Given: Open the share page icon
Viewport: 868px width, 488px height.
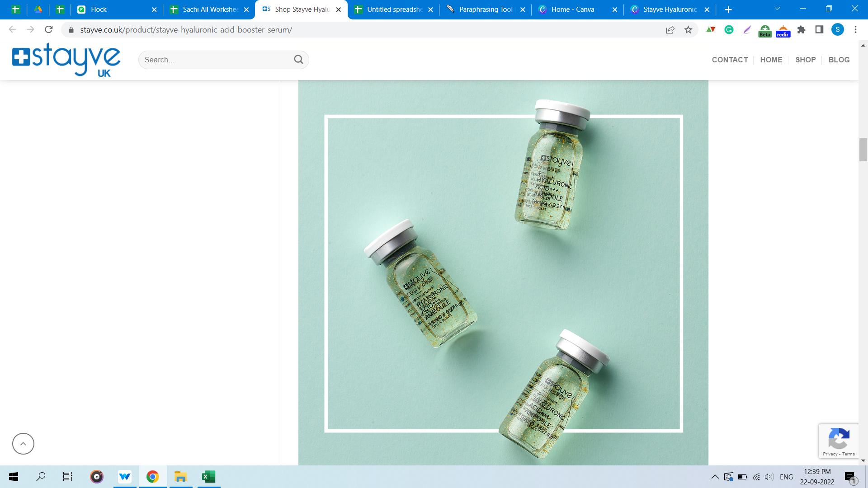Looking at the screenshot, I should point(670,30).
